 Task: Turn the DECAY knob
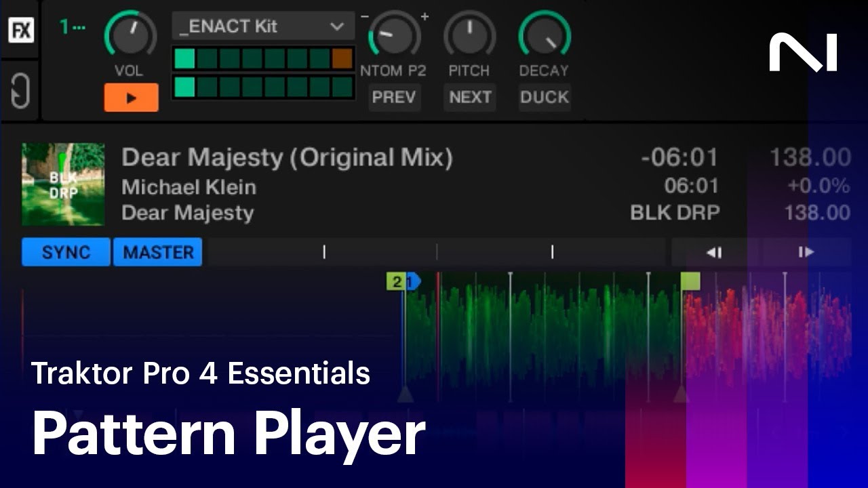coord(545,35)
